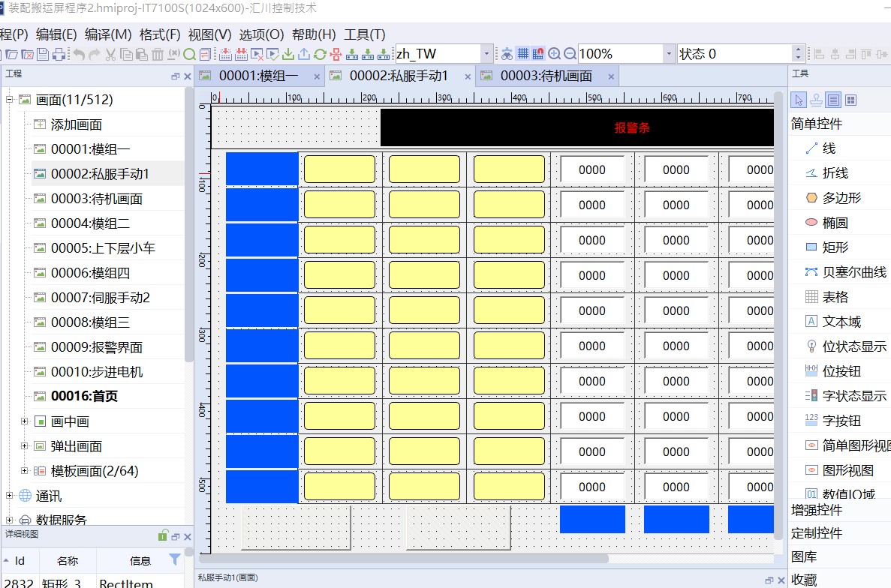Image resolution: width=891 pixels, height=588 pixels.
Task: Expand the 模板画面(2/64) tree node
Action: click(x=25, y=471)
